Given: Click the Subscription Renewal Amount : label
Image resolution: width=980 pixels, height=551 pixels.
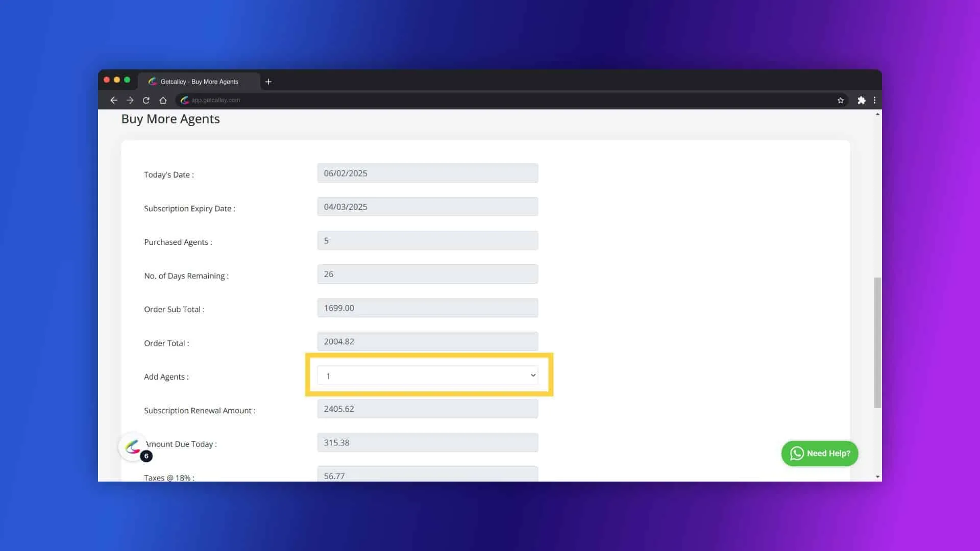Looking at the screenshot, I should pos(200,411).
